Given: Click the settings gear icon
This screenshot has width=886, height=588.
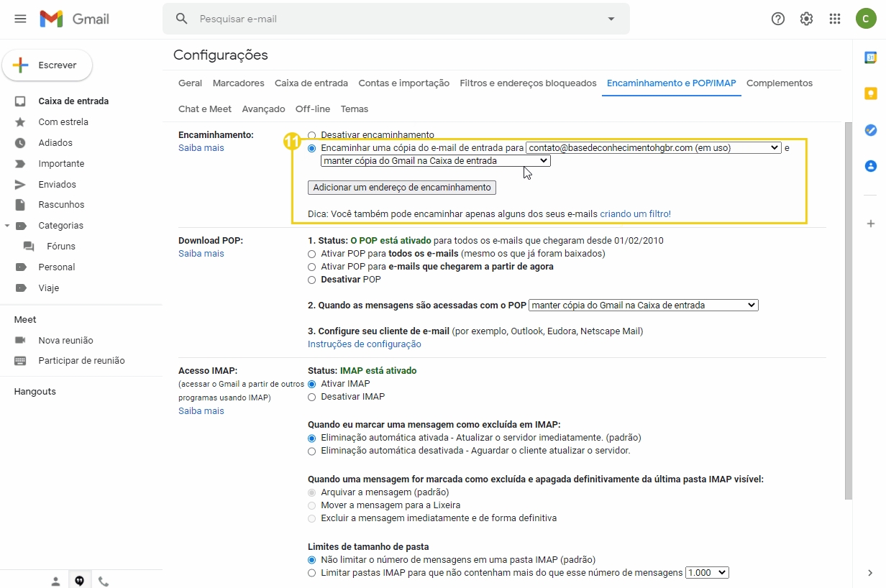Looking at the screenshot, I should tap(806, 19).
